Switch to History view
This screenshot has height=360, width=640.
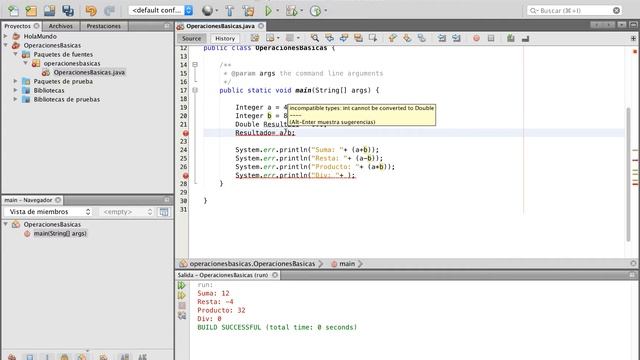click(225, 38)
